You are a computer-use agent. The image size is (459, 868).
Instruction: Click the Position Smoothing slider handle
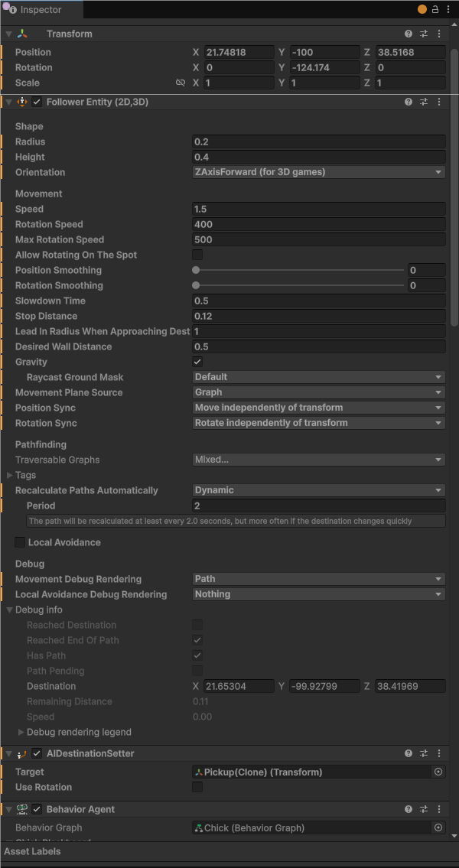[196, 270]
